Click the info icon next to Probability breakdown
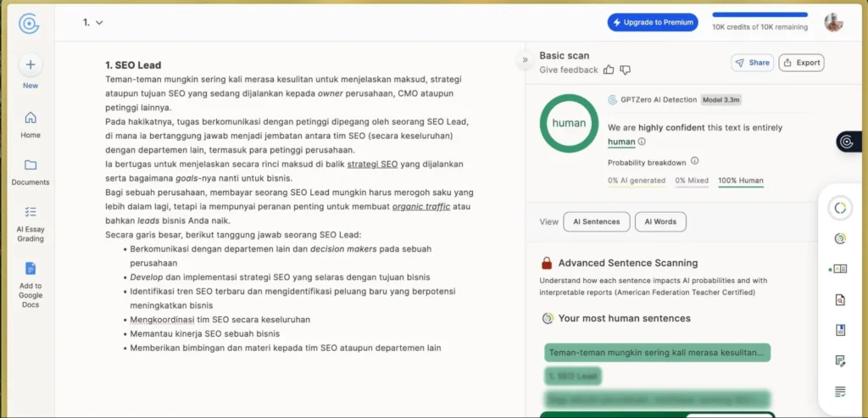This screenshot has height=418, width=868. pos(695,161)
